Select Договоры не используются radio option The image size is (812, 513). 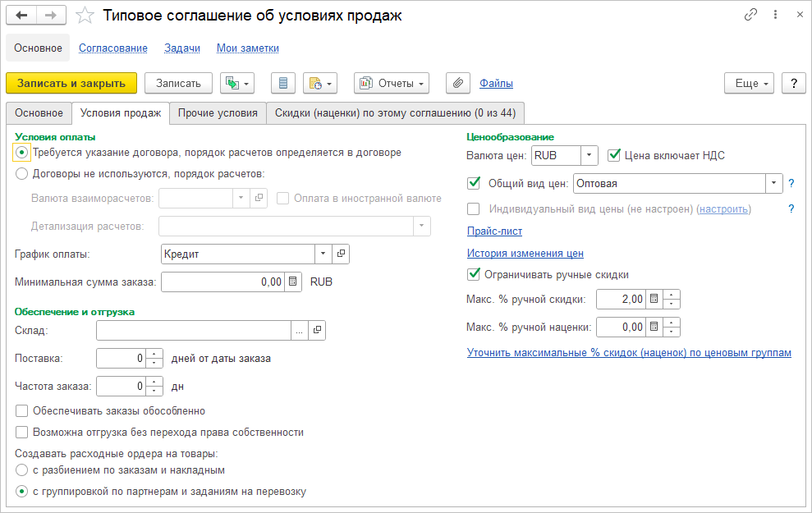(22, 173)
